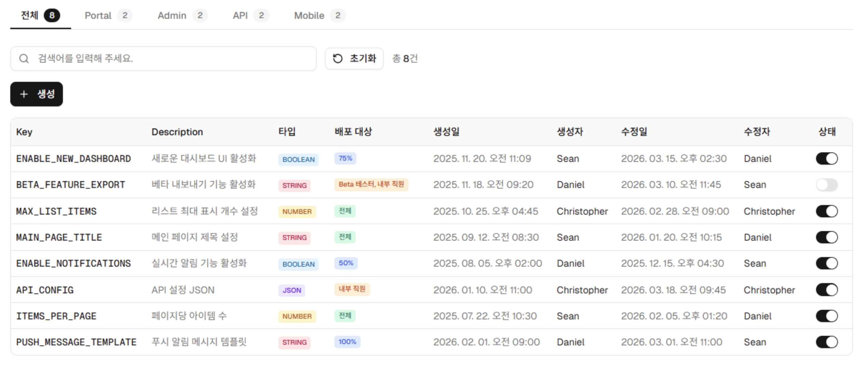This screenshot has height=369, width=868.
Task: Click STRING badge in MAIN_PAGE_TITLE row
Action: click(294, 238)
